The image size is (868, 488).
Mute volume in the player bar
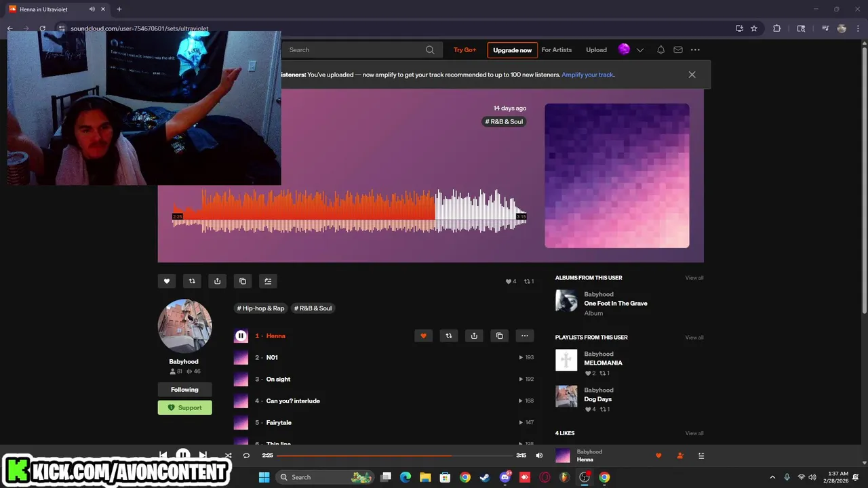(x=539, y=455)
